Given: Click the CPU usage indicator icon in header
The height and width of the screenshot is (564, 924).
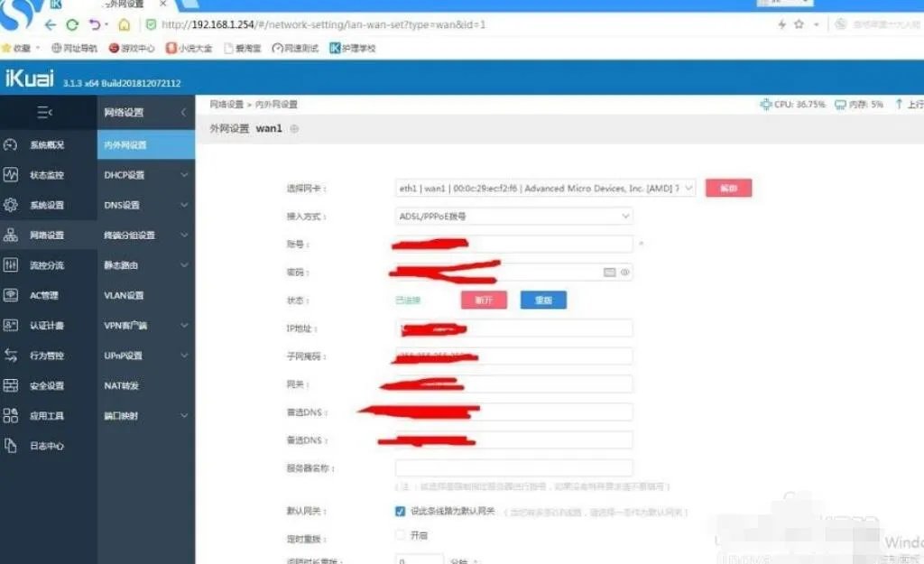Looking at the screenshot, I should (766, 104).
